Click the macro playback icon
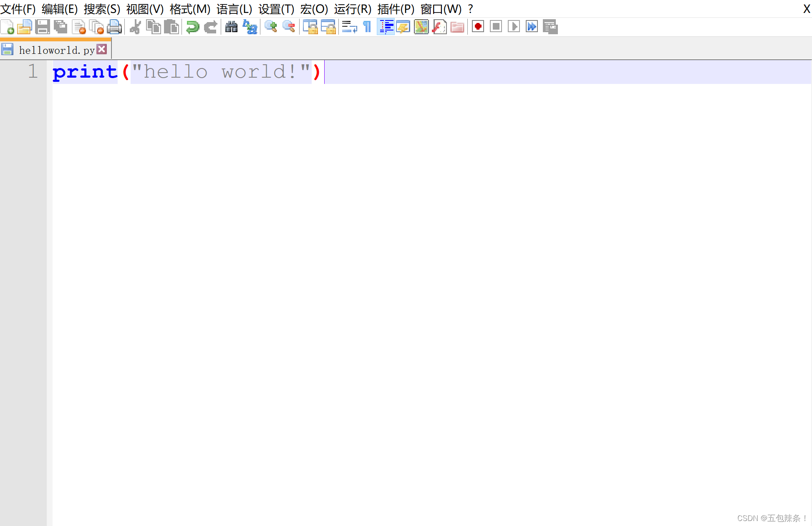 [x=514, y=27]
